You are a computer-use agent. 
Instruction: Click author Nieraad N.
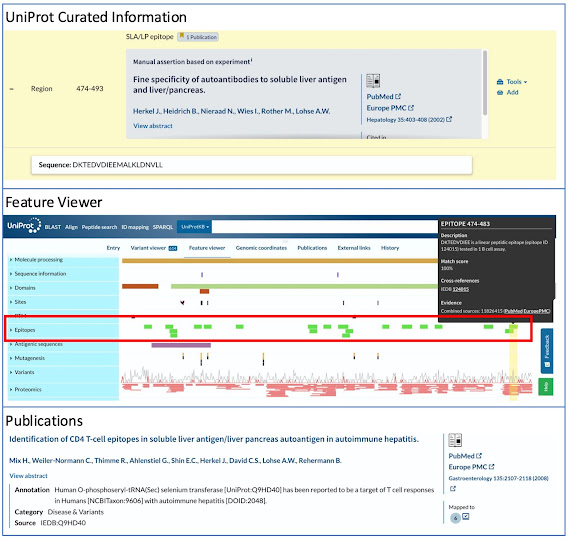218,111
